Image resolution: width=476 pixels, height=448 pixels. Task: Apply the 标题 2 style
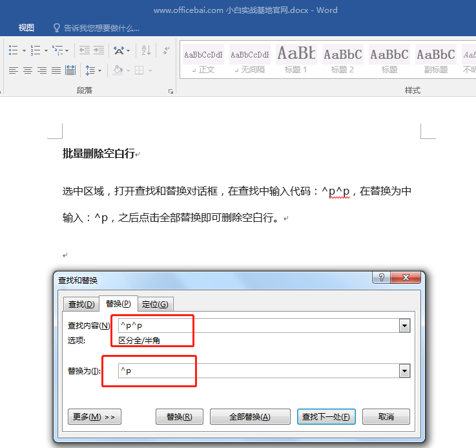(x=343, y=59)
